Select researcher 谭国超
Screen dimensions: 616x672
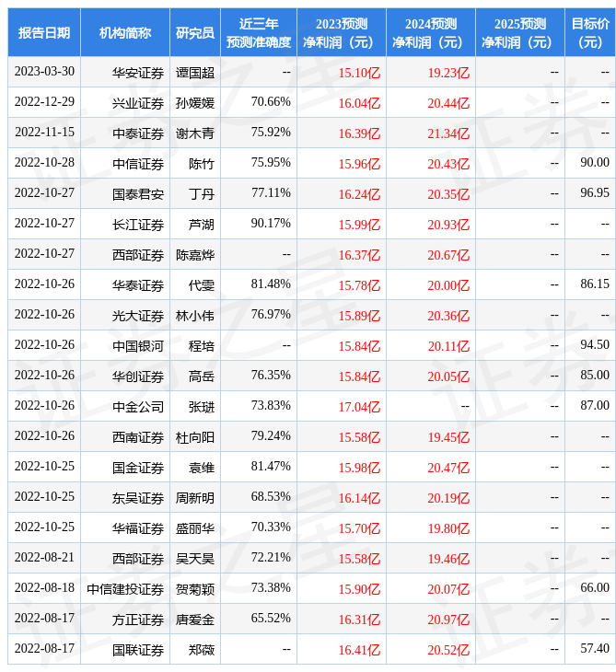click(x=195, y=73)
